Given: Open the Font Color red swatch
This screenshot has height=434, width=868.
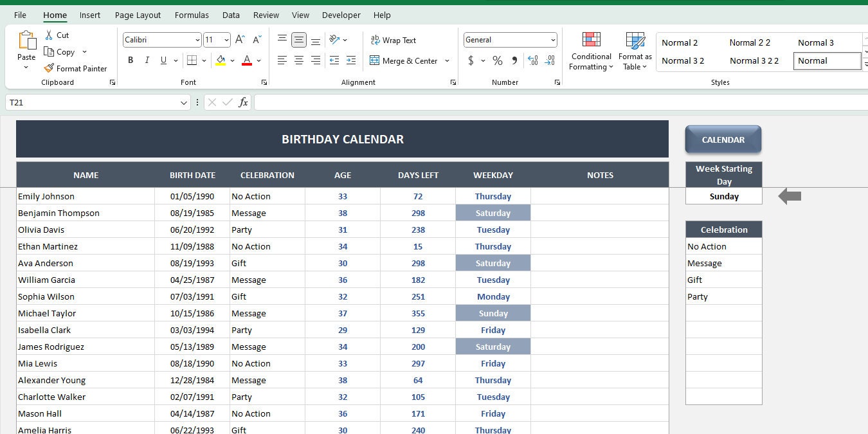Looking at the screenshot, I should click(x=246, y=60).
